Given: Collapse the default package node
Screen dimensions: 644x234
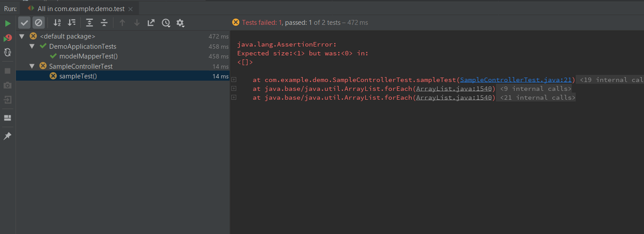Looking at the screenshot, I should [22, 36].
